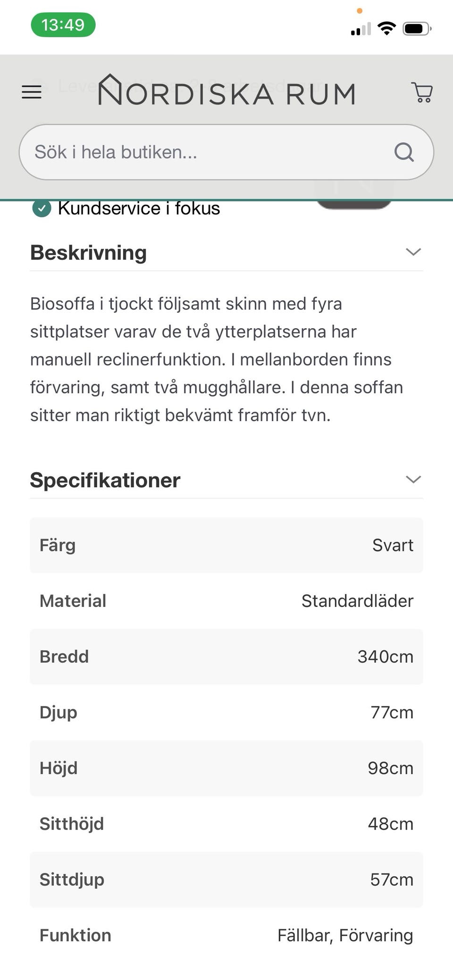Tap the Wi-Fi status icon
Viewport: 453px width, 980px height.
[x=387, y=29]
